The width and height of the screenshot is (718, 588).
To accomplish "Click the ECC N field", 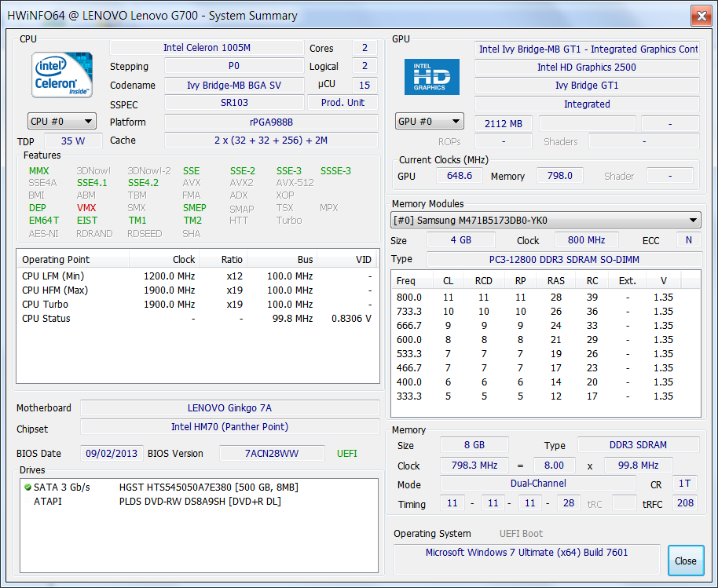I will [689, 239].
